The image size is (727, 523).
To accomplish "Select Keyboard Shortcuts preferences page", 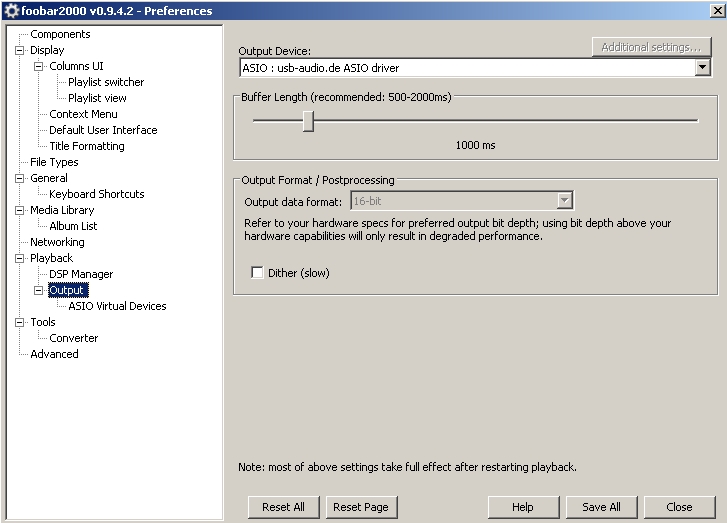I will point(97,194).
